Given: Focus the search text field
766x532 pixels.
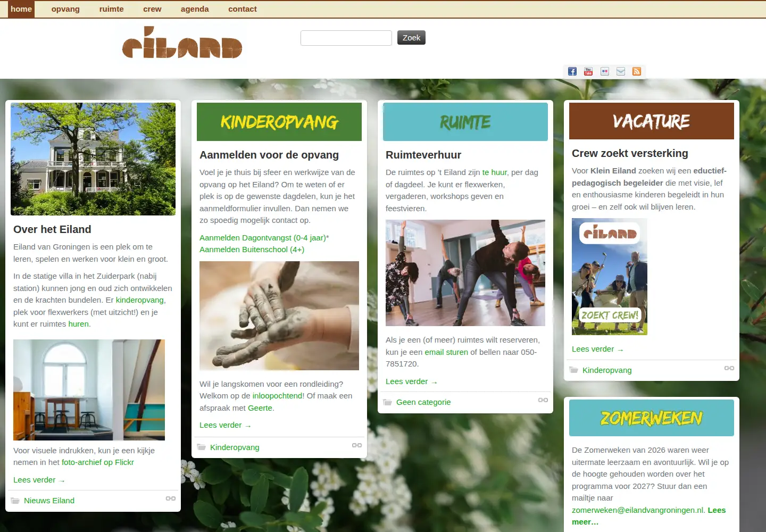Looking at the screenshot, I should tap(346, 38).
